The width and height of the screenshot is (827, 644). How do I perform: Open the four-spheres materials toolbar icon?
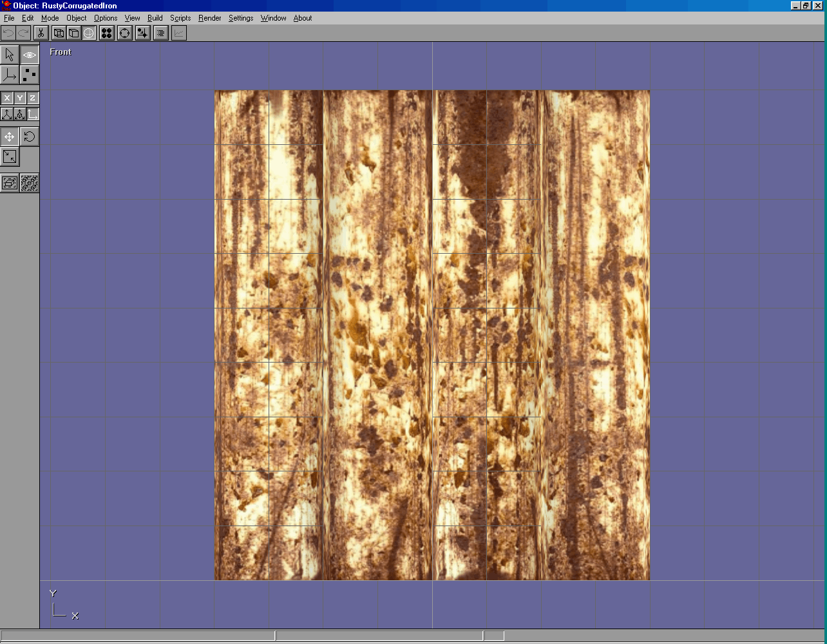click(107, 33)
